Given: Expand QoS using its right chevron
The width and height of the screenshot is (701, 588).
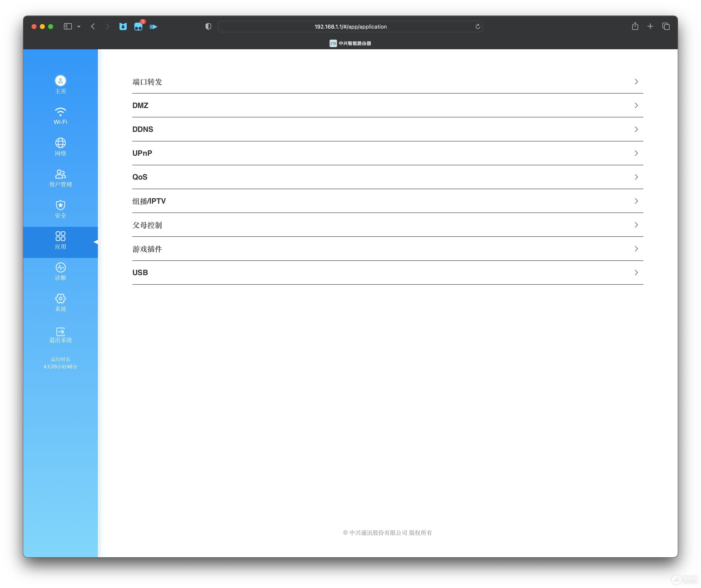Looking at the screenshot, I should [x=636, y=177].
